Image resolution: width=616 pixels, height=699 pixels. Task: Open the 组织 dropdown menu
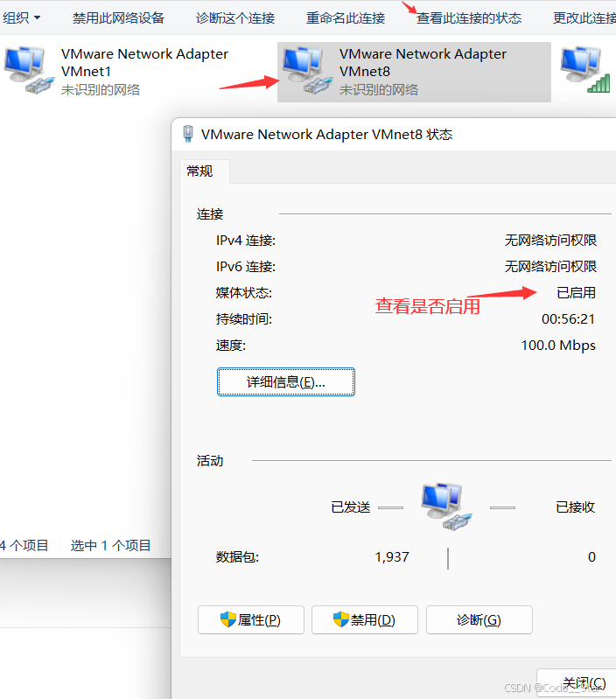click(x=21, y=17)
